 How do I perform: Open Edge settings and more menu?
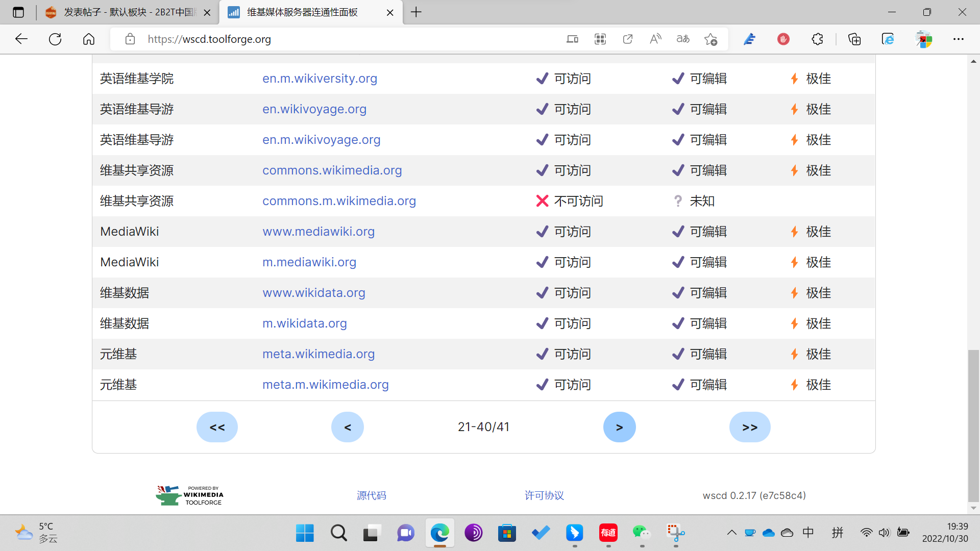pyautogui.click(x=959, y=39)
